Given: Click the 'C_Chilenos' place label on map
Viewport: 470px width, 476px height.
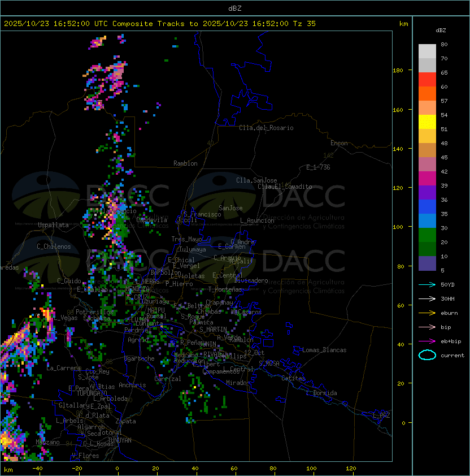Looking at the screenshot, I should tap(54, 246).
